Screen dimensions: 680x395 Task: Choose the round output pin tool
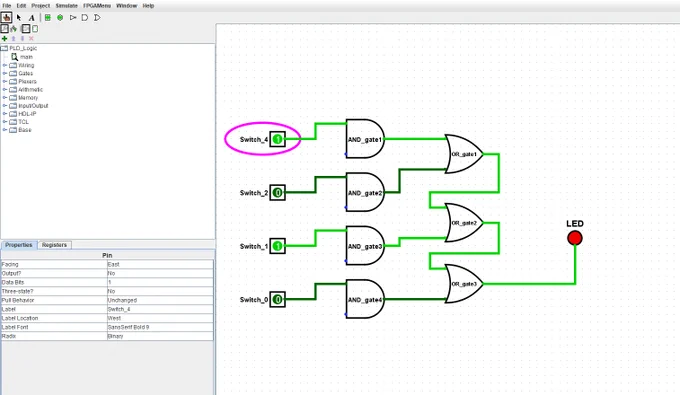click(60, 17)
